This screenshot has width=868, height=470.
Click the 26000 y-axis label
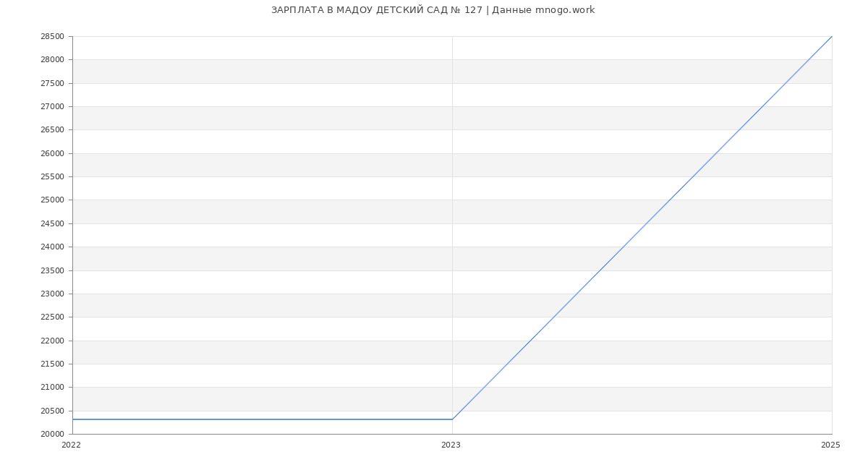[52, 153]
